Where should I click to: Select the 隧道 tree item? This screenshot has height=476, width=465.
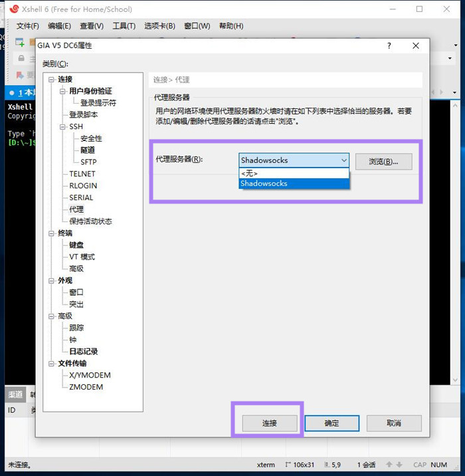pyautogui.click(x=88, y=150)
